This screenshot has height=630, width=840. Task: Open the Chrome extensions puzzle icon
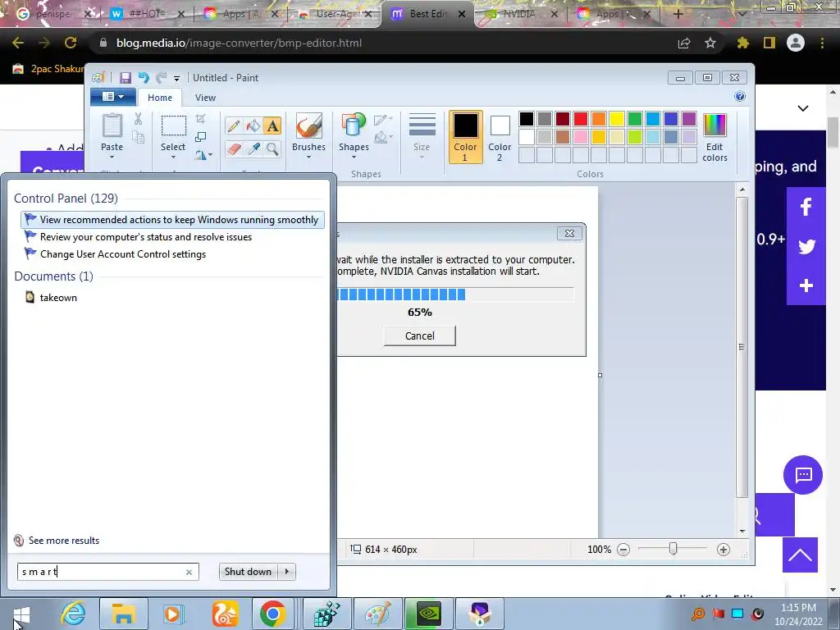click(x=742, y=43)
